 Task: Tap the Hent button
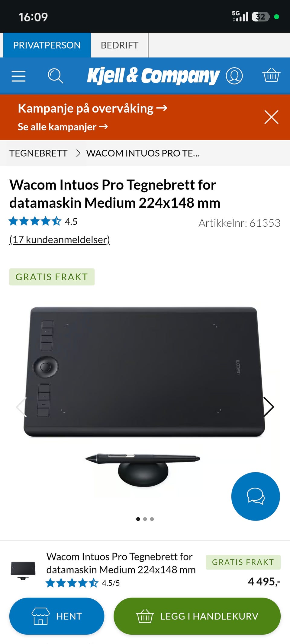[x=57, y=616]
